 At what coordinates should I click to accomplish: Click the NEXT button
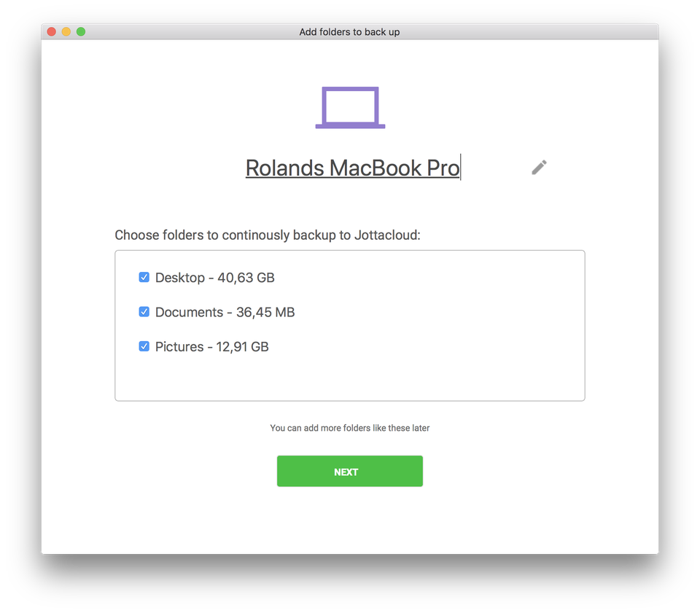click(349, 471)
